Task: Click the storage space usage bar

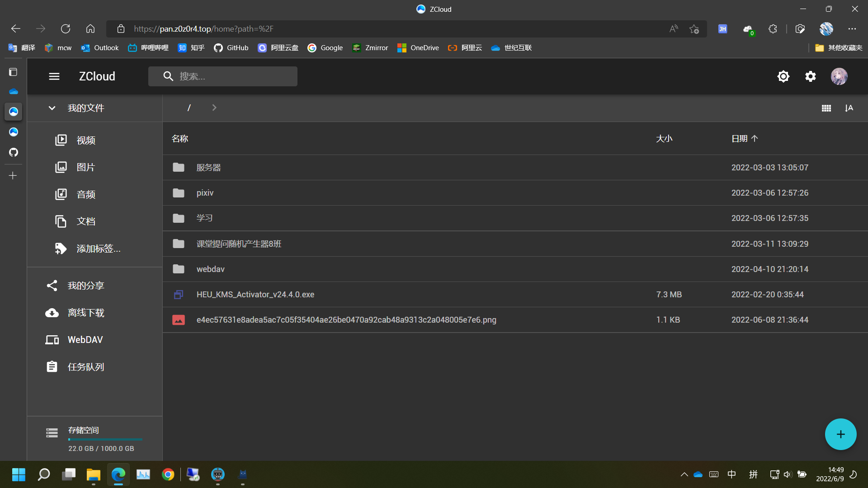Action: 105,439
